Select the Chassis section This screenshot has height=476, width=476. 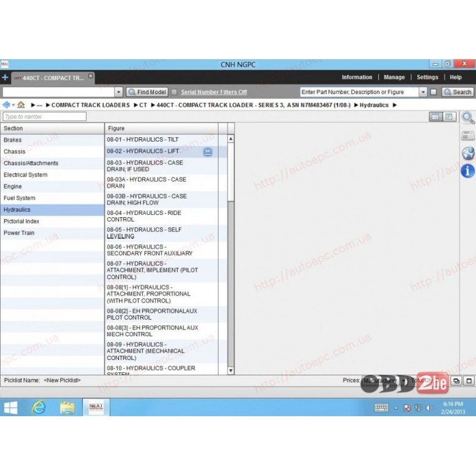tap(52, 151)
